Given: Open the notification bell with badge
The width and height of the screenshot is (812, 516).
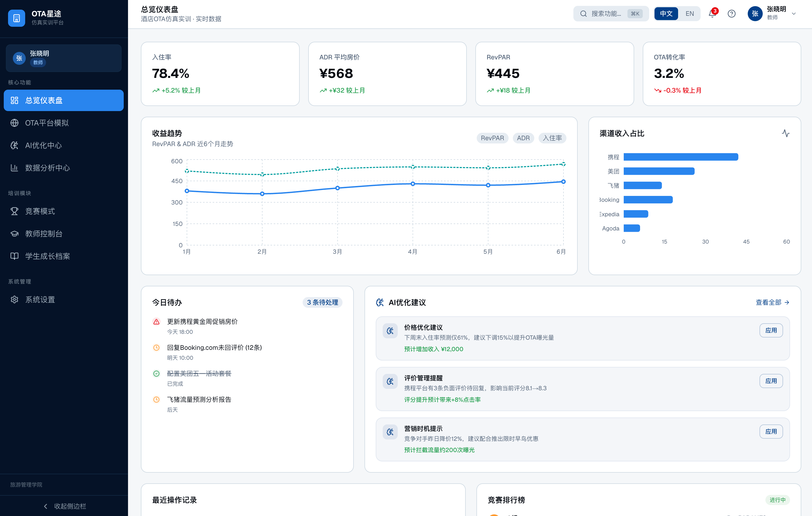Looking at the screenshot, I should (x=712, y=14).
